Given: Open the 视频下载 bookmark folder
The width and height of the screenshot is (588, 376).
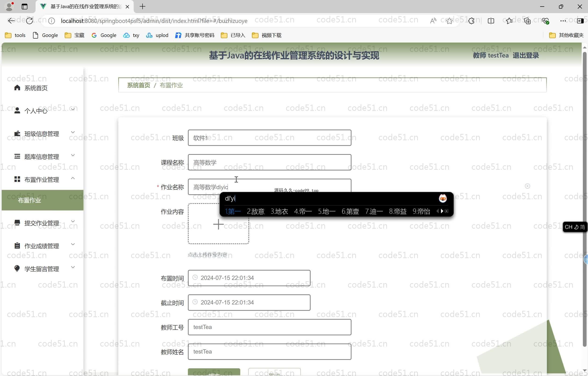Looking at the screenshot, I should 266,35.
